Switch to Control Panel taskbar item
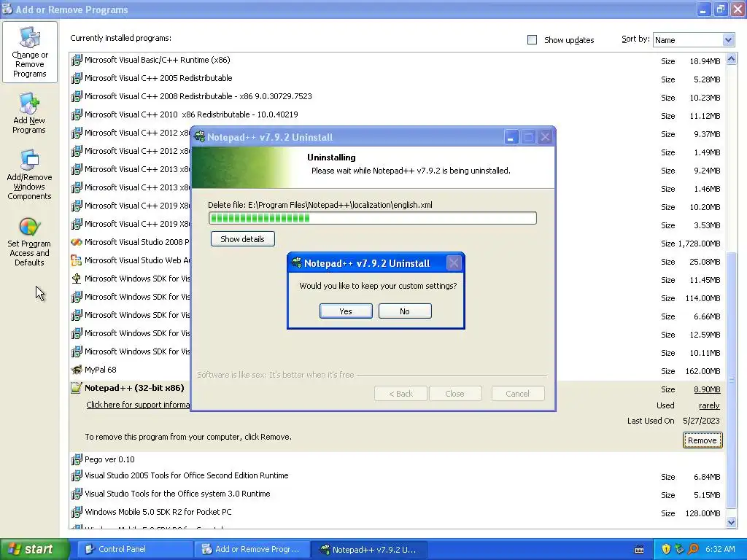 click(x=135, y=549)
